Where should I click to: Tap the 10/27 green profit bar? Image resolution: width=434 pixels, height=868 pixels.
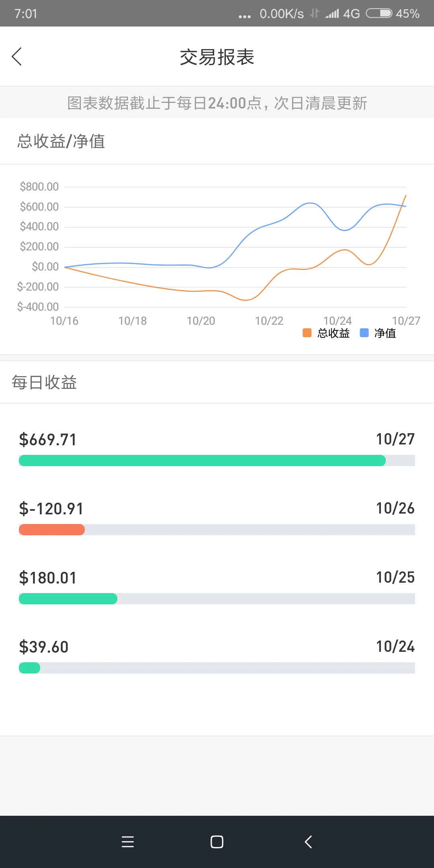pos(202,461)
